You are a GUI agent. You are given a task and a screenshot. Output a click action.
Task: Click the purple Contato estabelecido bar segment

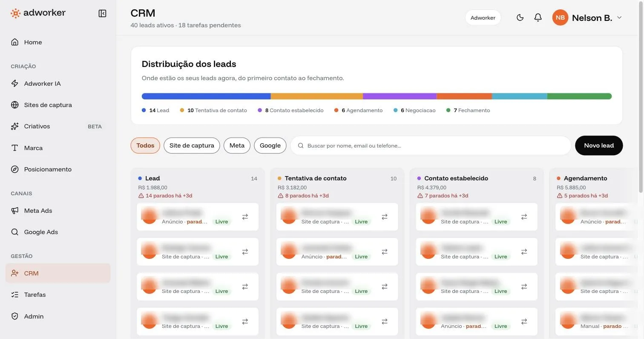(x=400, y=96)
